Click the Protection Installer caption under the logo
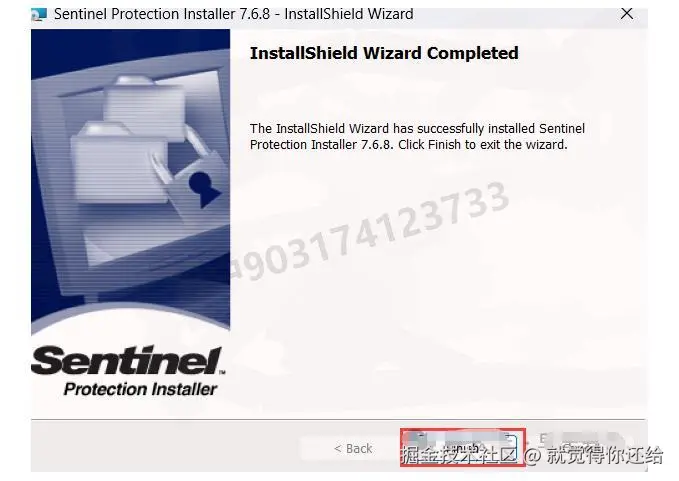This screenshot has width=679, height=481. coord(140,389)
